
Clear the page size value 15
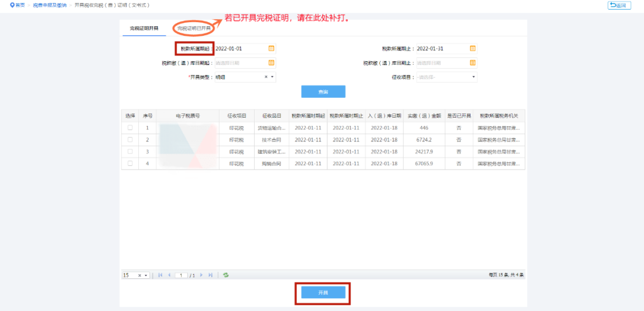tap(140, 275)
